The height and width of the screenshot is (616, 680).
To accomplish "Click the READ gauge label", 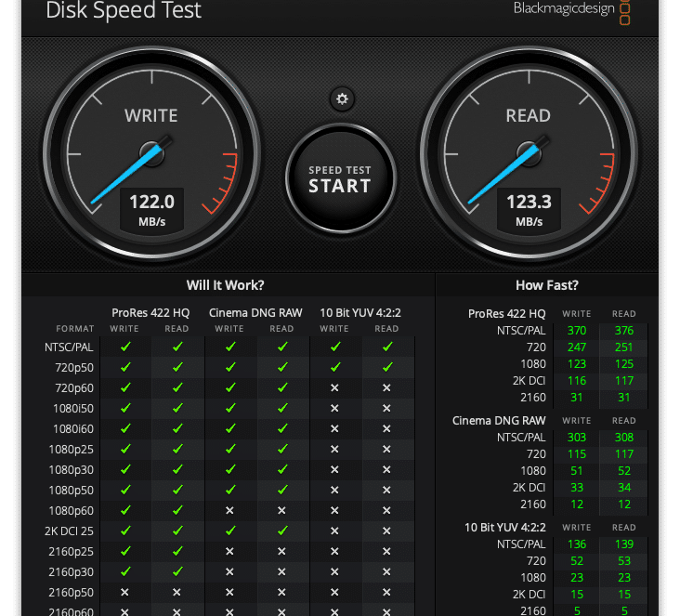I will click(x=529, y=116).
